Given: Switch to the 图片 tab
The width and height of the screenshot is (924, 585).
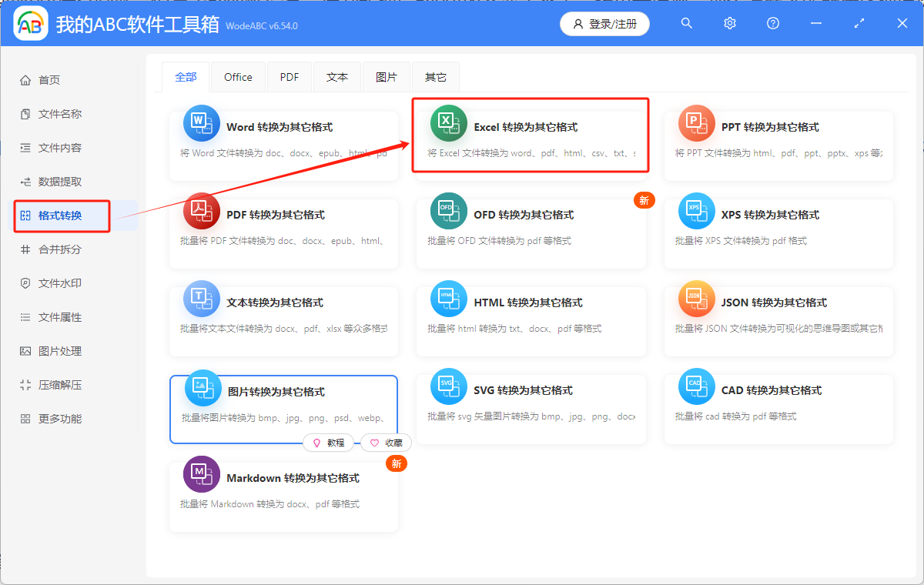Looking at the screenshot, I should (386, 76).
